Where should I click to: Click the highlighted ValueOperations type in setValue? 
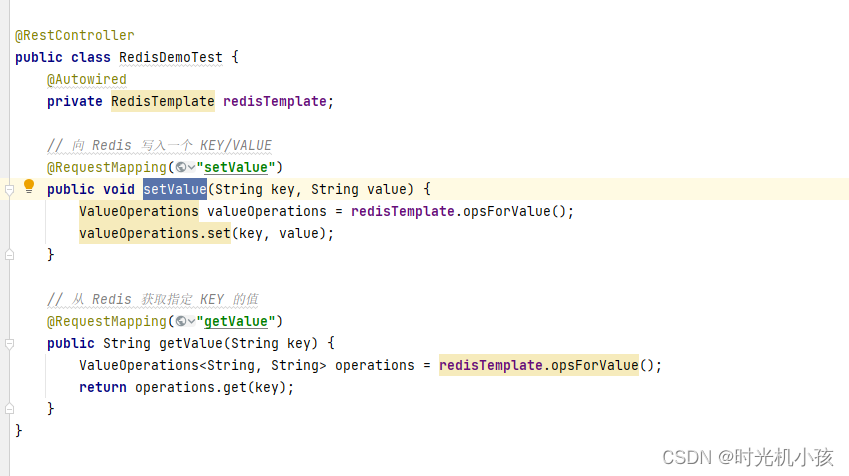coord(139,211)
